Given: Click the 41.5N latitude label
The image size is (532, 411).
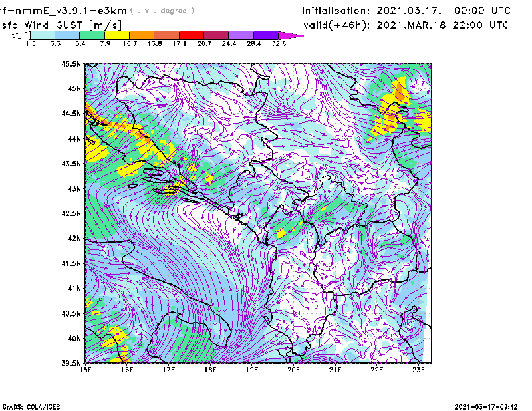Looking at the screenshot, I should 71,263.
